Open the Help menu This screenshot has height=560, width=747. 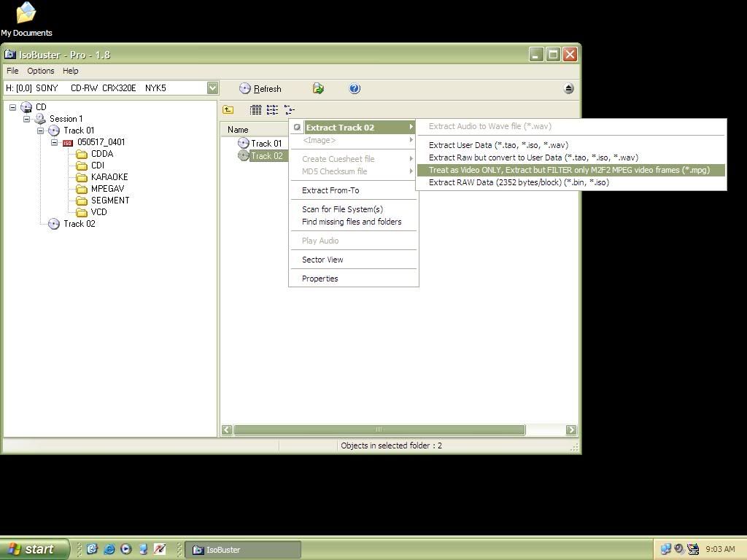coord(71,71)
